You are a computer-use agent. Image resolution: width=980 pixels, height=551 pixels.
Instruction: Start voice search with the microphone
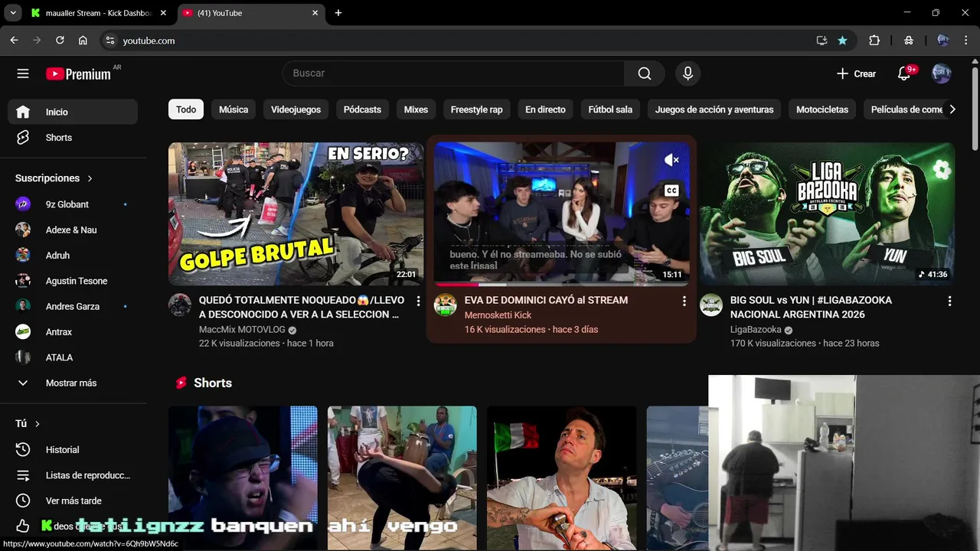(x=688, y=73)
